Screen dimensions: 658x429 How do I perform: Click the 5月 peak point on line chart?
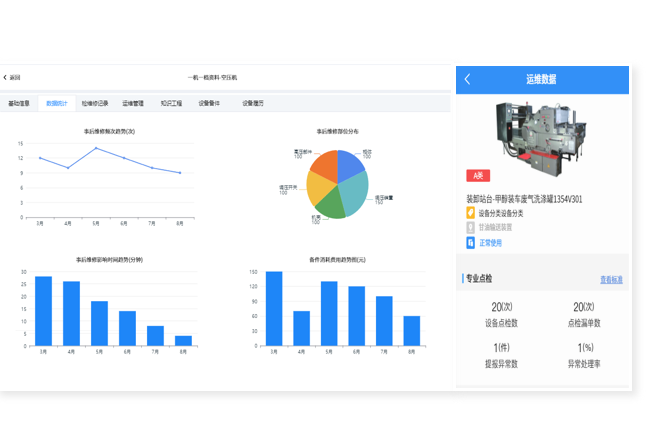[x=96, y=148]
